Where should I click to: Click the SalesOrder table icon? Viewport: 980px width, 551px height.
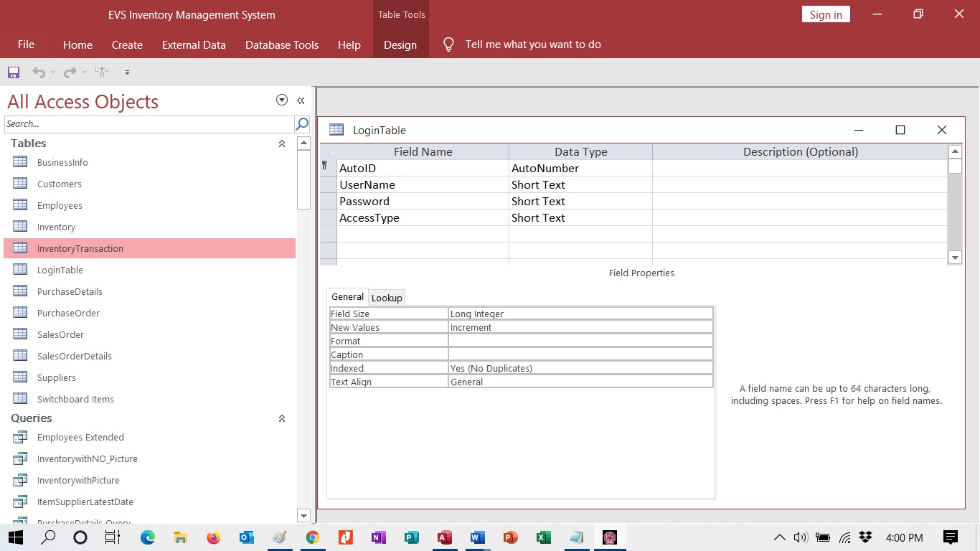[x=20, y=334]
